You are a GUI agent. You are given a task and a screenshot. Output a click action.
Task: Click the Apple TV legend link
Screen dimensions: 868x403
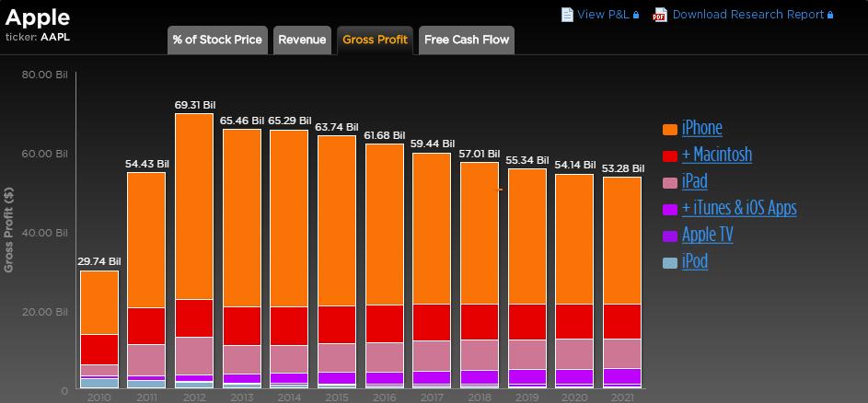pos(707,235)
